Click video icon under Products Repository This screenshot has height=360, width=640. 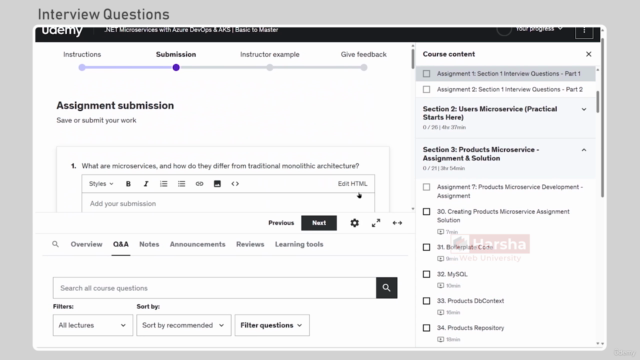[440, 339]
